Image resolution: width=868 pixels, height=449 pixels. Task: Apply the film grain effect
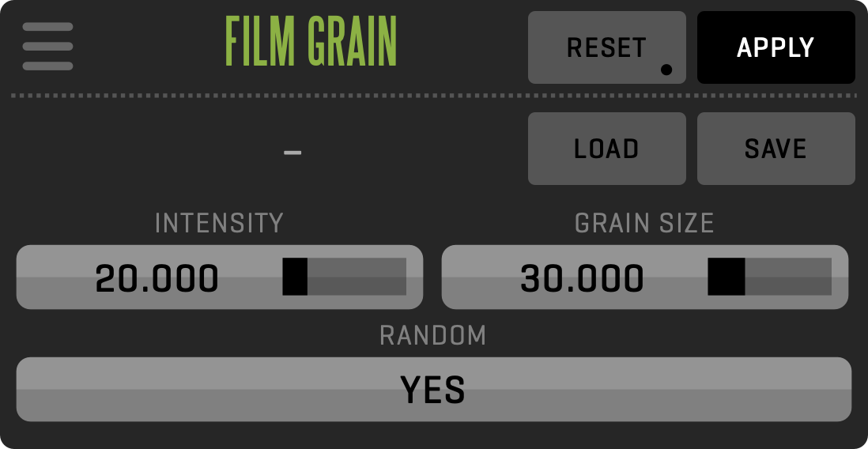click(x=776, y=47)
